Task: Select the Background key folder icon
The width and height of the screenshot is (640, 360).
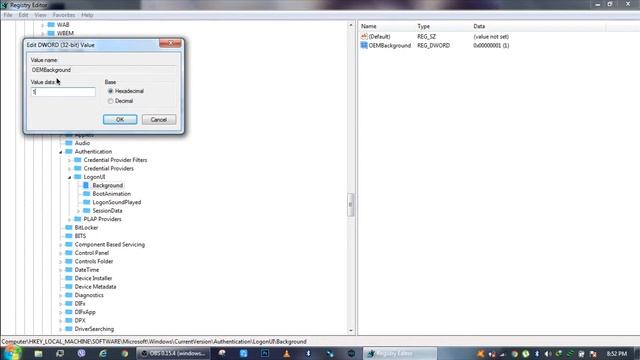Action: coord(86,185)
